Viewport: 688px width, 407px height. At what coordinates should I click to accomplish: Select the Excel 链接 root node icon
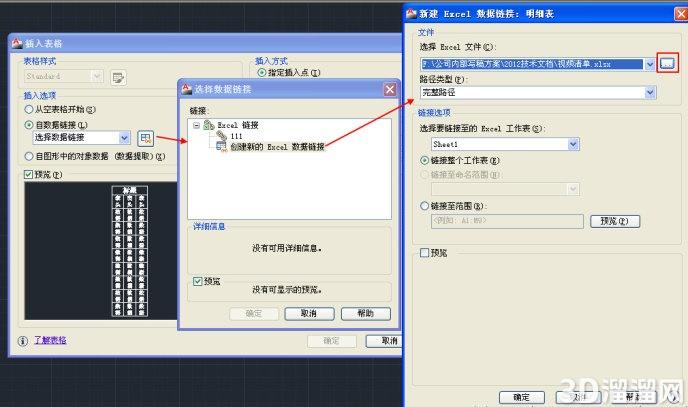point(209,125)
